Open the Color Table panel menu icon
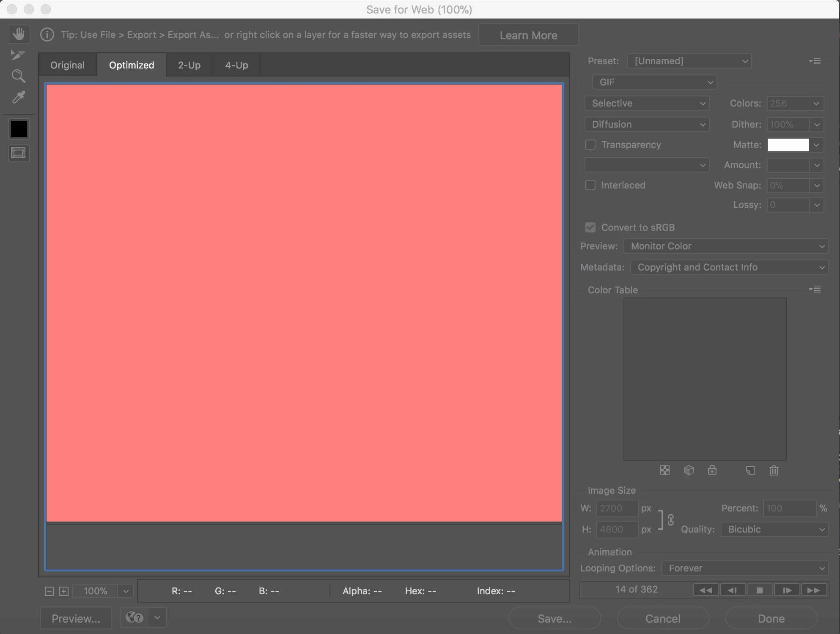 (815, 290)
